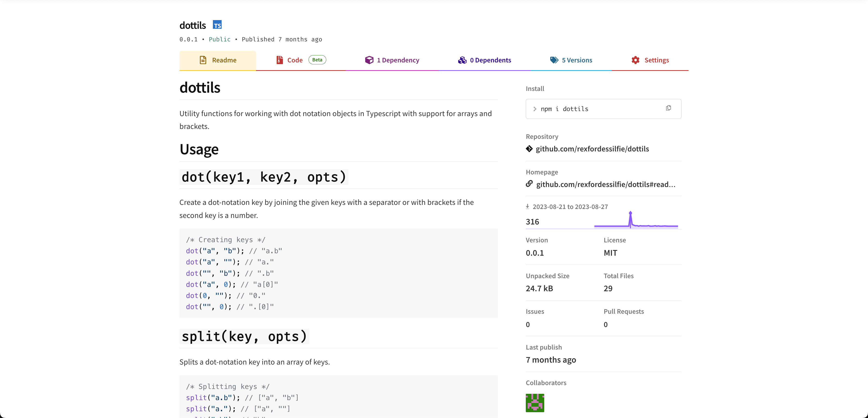Image resolution: width=868 pixels, height=418 pixels.
Task: Click the Install label
Action: click(535, 89)
